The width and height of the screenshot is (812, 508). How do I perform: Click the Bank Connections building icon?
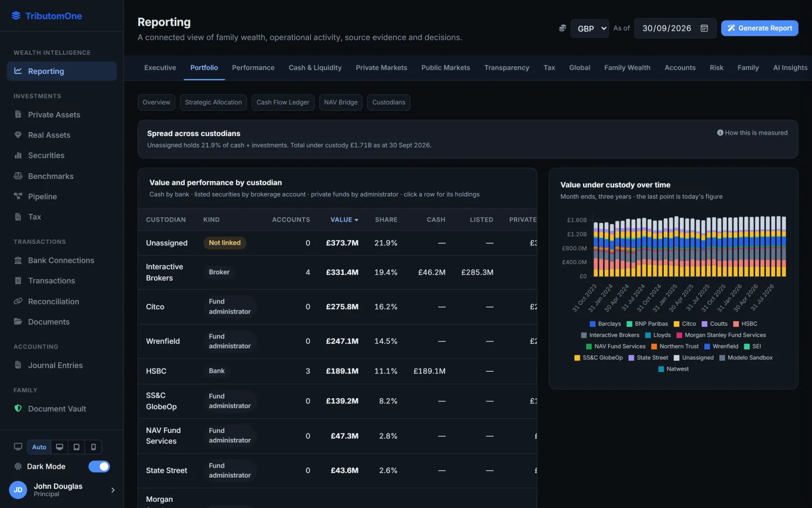point(18,260)
